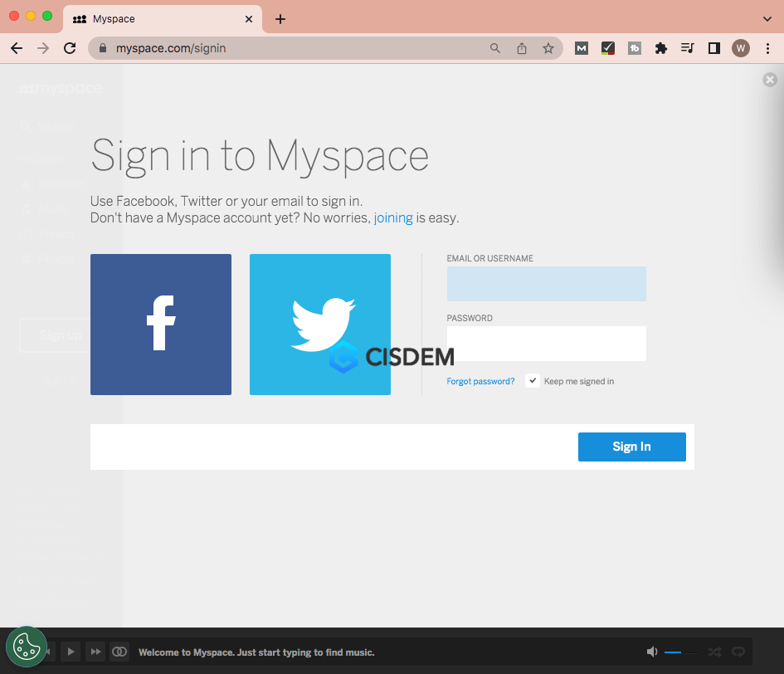Image resolution: width=784 pixels, height=674 pixels.
Task: Open the Forgot password link
Action: coord(480,380)
